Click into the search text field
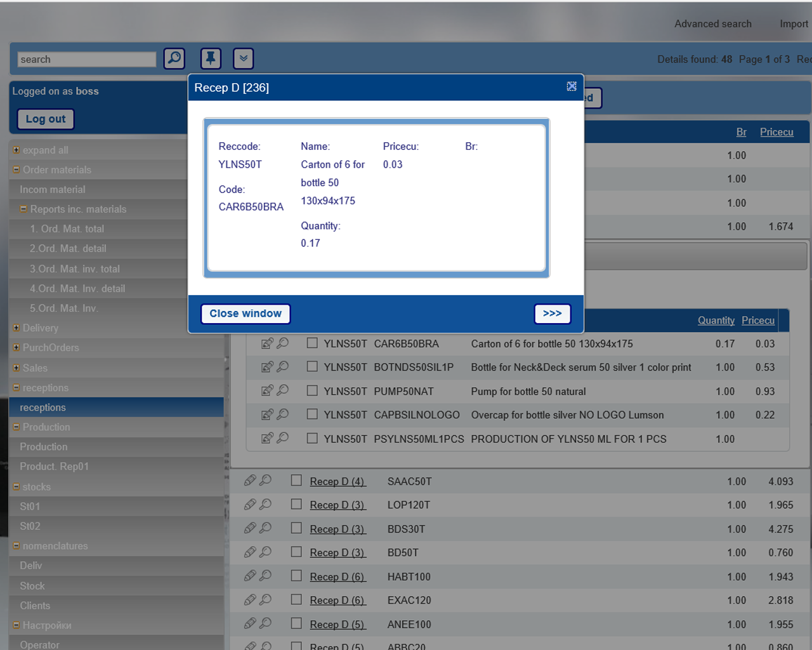 click(x=86, y=59)
